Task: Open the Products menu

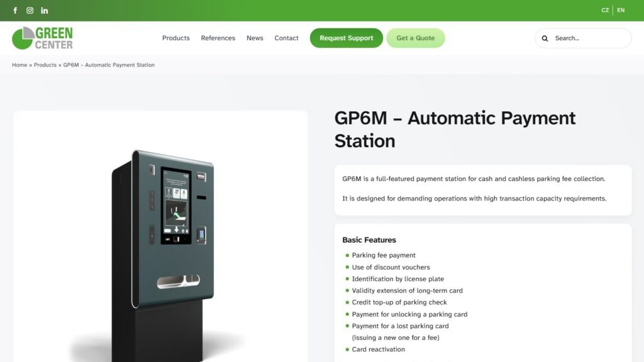Action: click(x=176, y=38)
